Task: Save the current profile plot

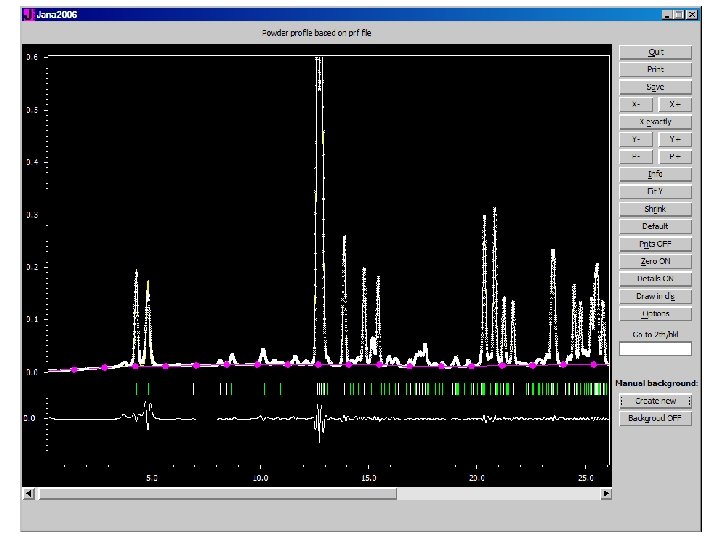Action: [x=655, y=87]
